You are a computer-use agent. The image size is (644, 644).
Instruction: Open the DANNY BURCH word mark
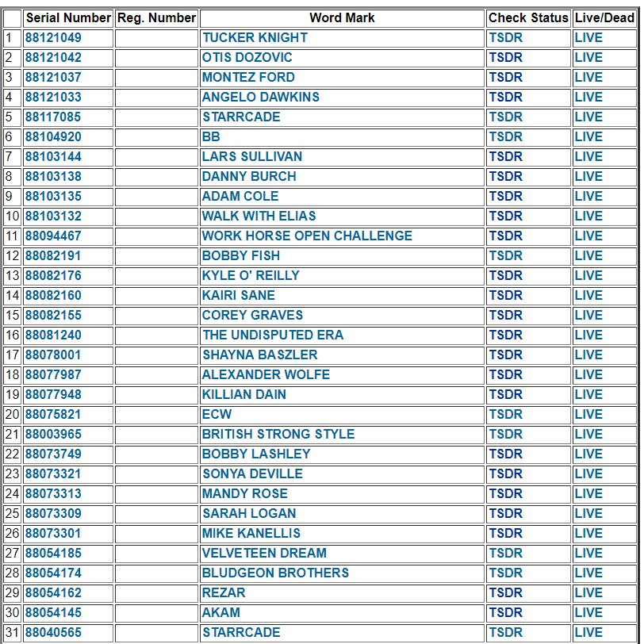pos(249,176)
